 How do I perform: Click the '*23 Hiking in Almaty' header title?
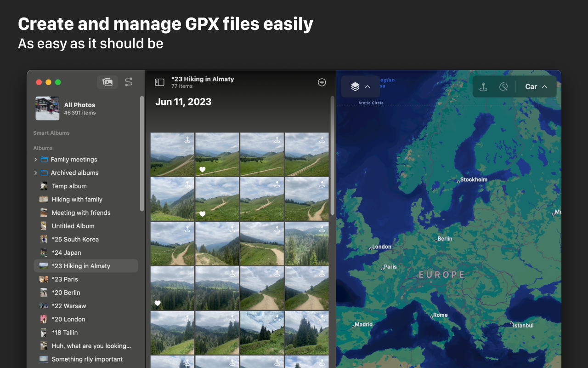[203, 79]
